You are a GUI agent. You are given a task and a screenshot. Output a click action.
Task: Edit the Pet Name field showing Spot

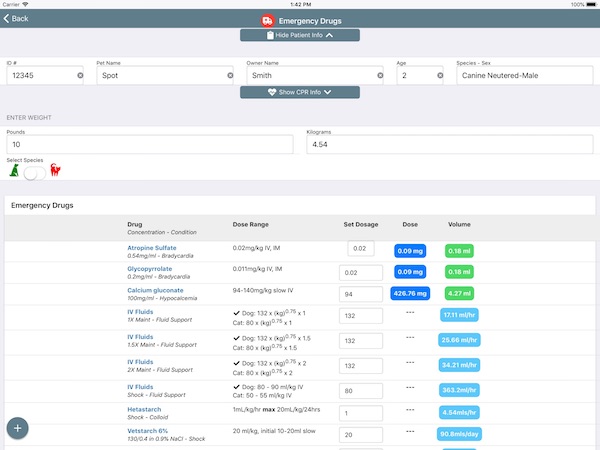165,75
